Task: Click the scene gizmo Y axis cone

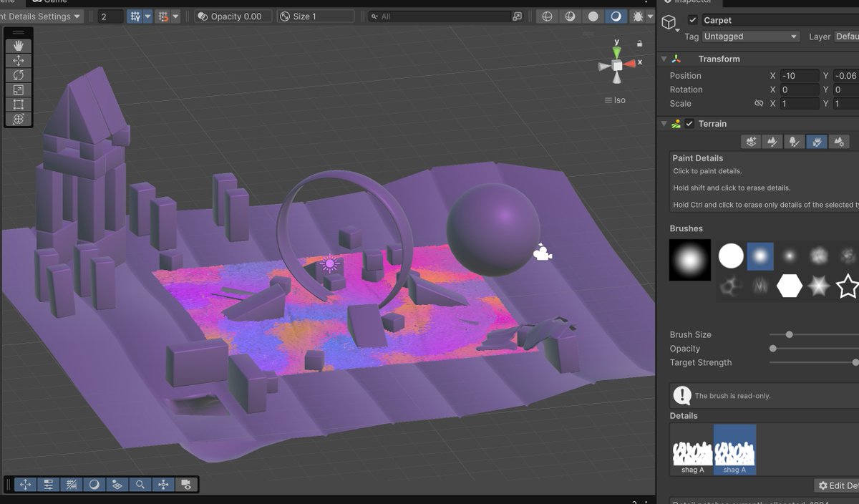Action: (x=617, y=52)
